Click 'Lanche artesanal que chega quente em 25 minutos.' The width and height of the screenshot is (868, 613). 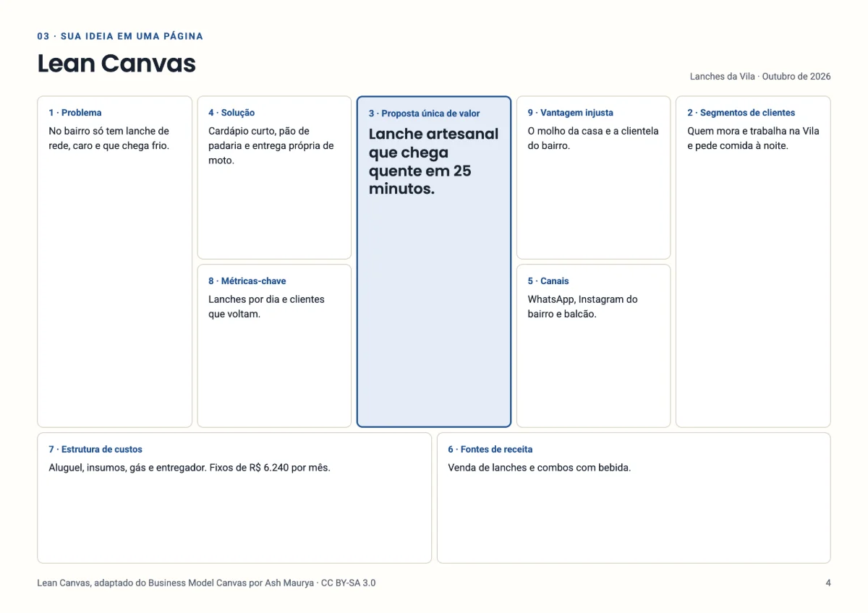(433, 162)
